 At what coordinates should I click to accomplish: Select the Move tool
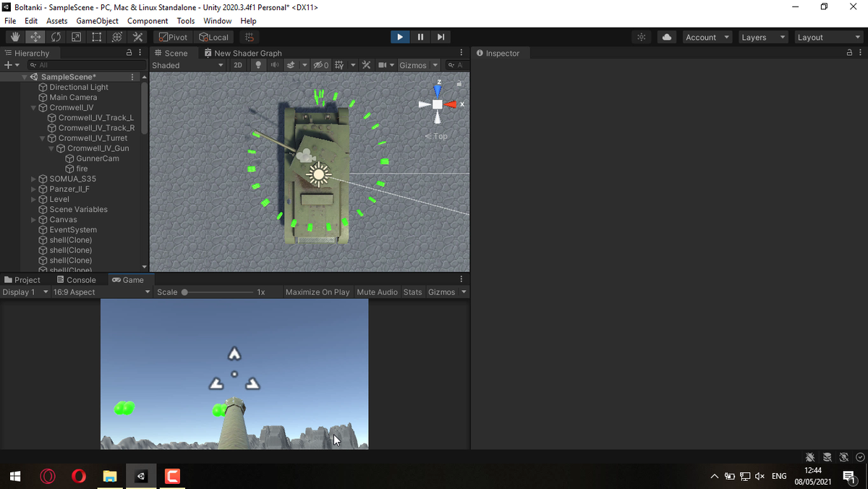[x=35, y=37]
